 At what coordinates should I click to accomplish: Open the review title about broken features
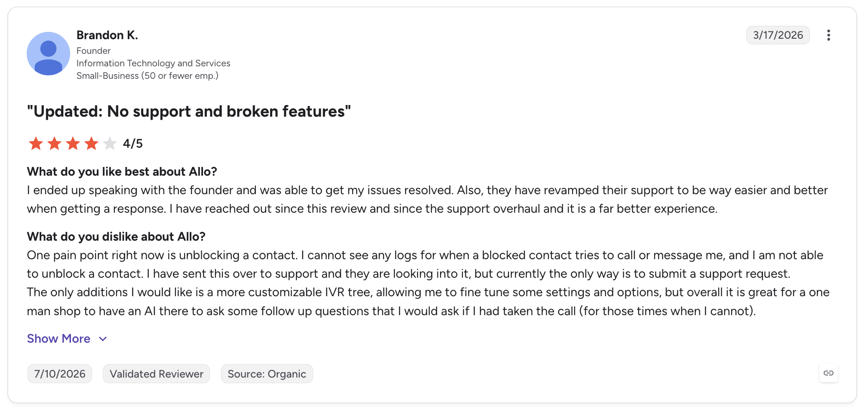pyautogui.click(x=189, y=112)
